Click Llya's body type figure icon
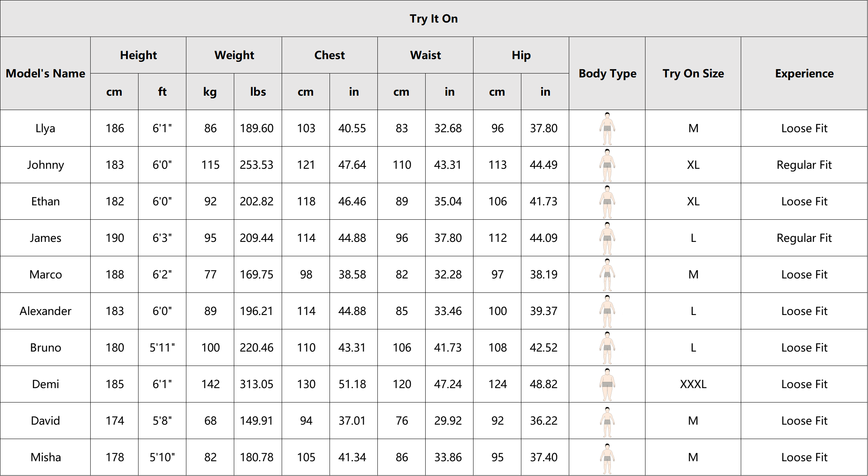 (x=607, y=128)
